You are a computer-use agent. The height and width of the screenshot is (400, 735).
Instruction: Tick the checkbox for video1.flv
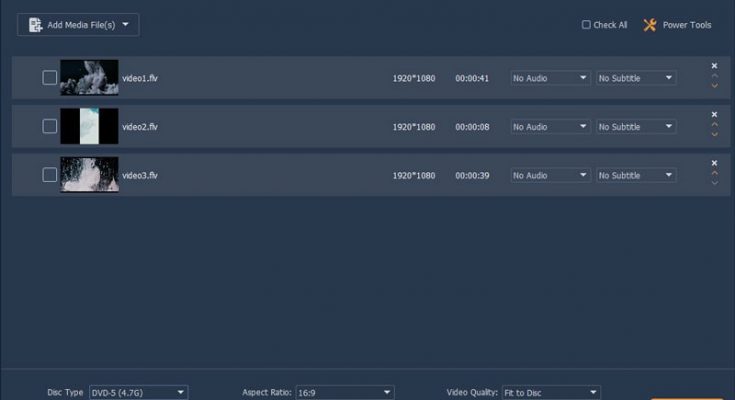tap(49, 78)
